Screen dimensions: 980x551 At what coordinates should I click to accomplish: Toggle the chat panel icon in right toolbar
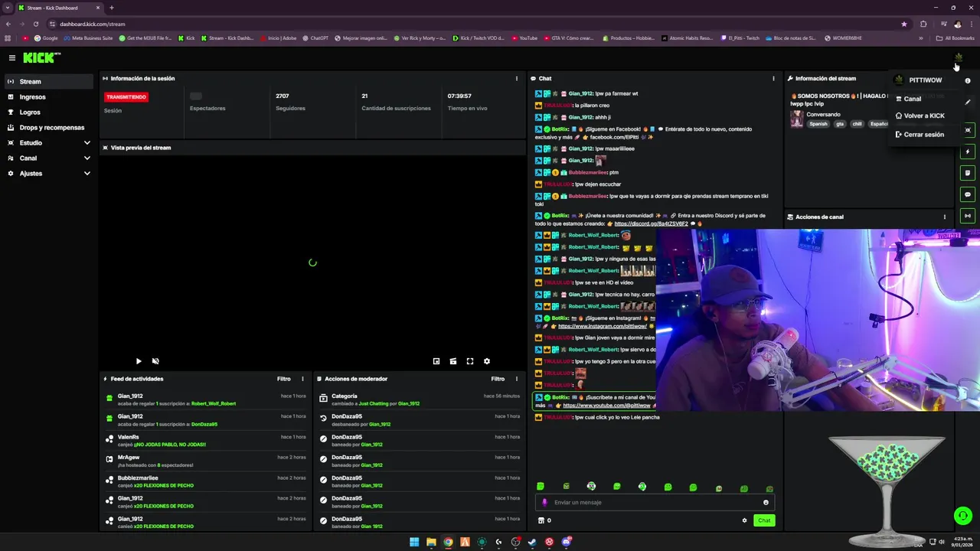click(968, 194)
